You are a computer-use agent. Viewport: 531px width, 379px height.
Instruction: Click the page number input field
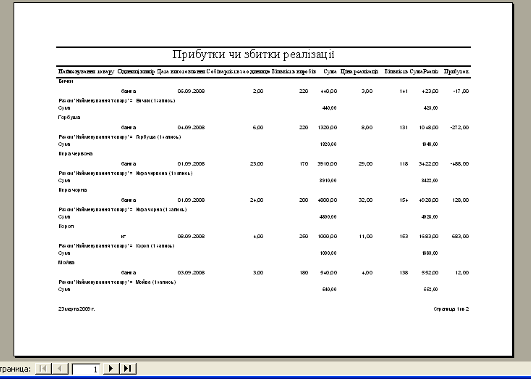[86, 369]
